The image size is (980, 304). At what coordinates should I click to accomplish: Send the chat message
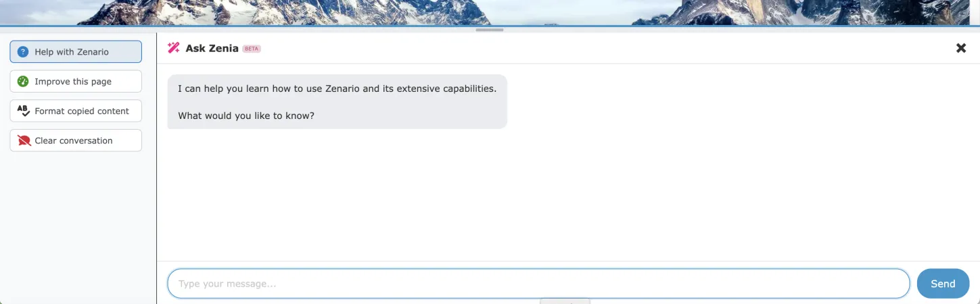(x=943, y=284)
